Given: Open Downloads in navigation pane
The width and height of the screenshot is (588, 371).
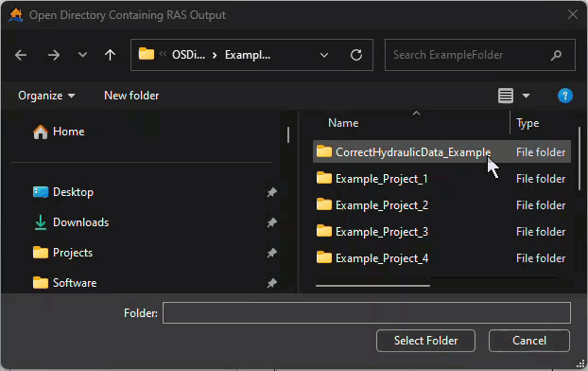Looking at the screenshot, I should (x=71, y=222).
